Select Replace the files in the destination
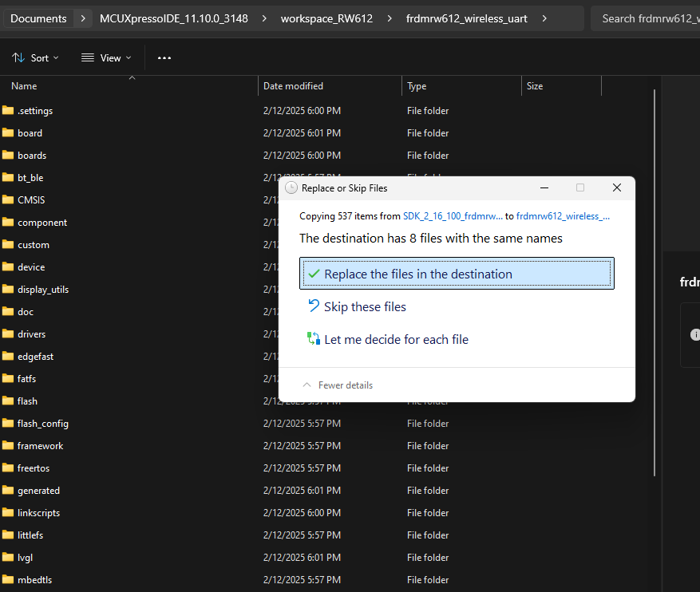700x592 pixels. coord(417,274)
